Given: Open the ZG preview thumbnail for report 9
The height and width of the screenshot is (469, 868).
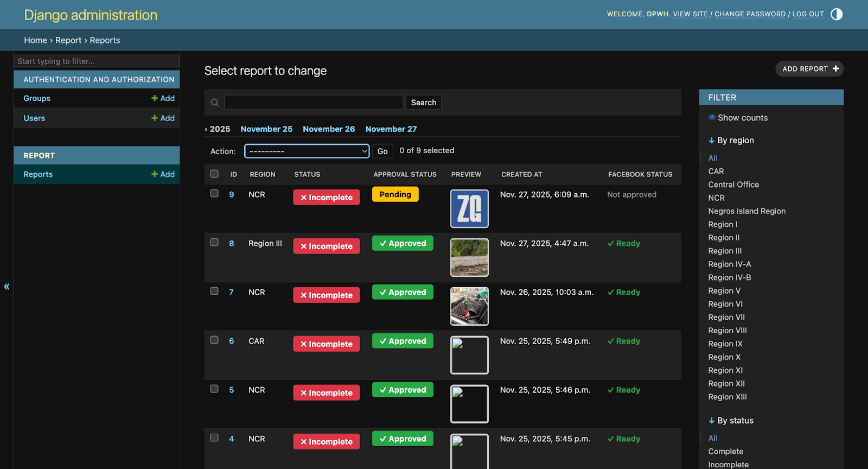Looking at the screenshot, I should point(469,208).
